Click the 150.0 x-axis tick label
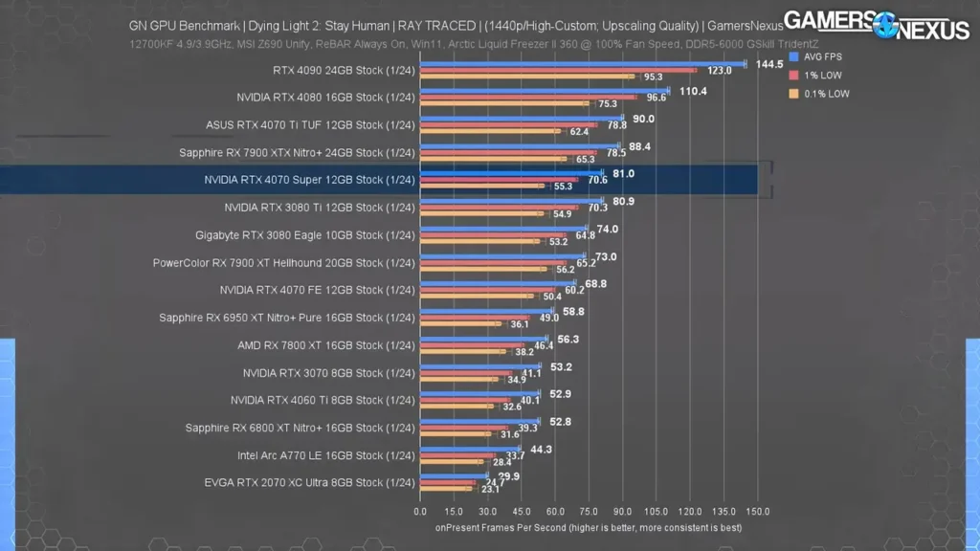 coord(758,511)
